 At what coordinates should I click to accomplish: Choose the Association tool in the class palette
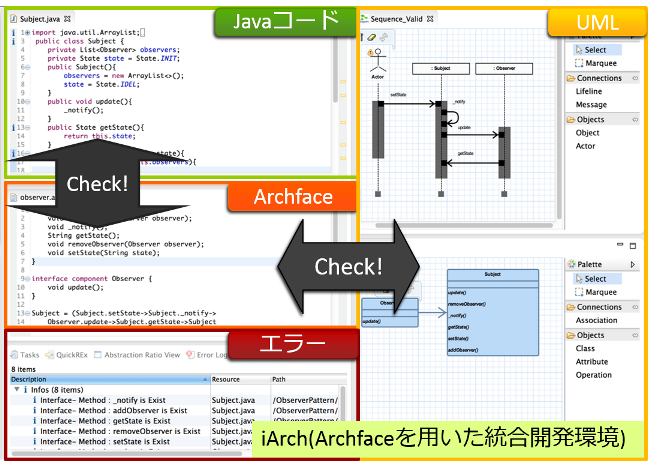pyautogui.click(x=599, y=321)
